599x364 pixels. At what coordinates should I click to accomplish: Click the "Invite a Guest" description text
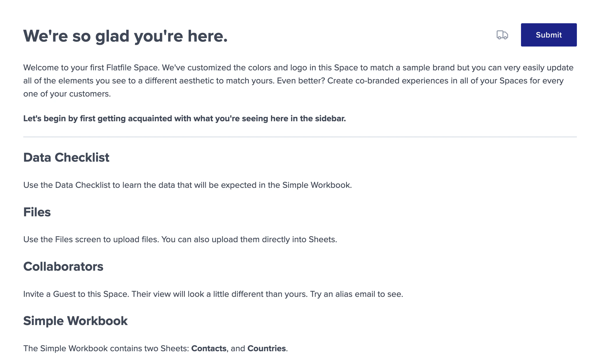(213, 294)
